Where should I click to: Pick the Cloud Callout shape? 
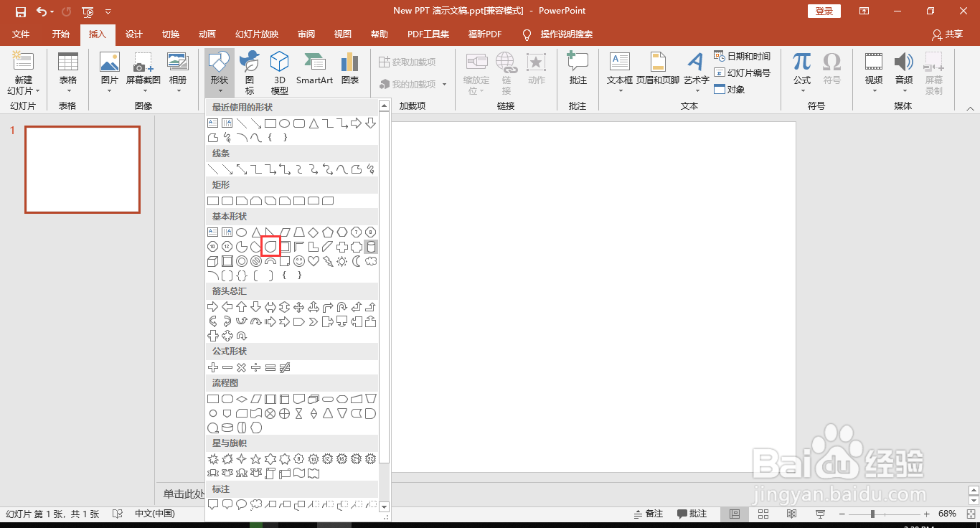[256, 504]
